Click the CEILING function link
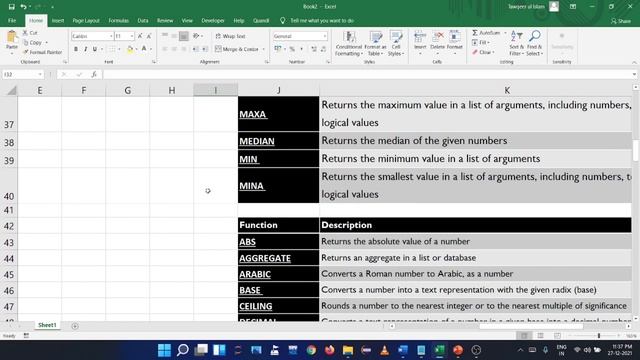Screen dimensions: 640x360 (256, 306)
